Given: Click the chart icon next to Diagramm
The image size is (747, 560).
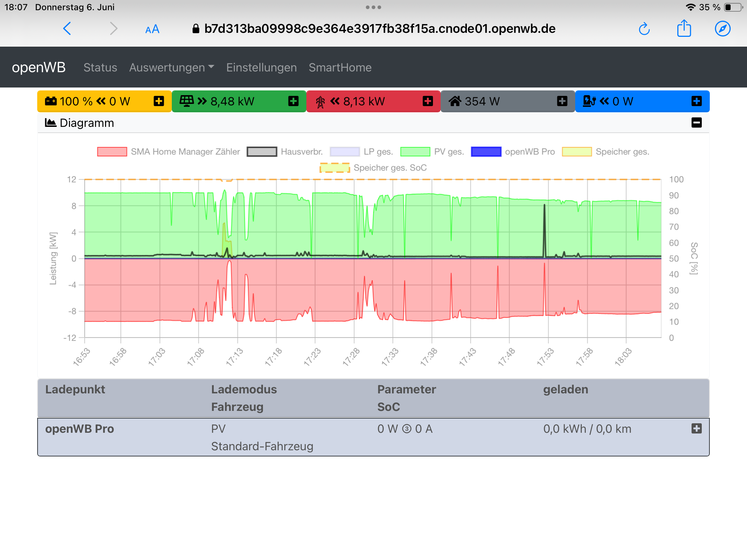Looking at the screenshot, I should click(50, 122).
